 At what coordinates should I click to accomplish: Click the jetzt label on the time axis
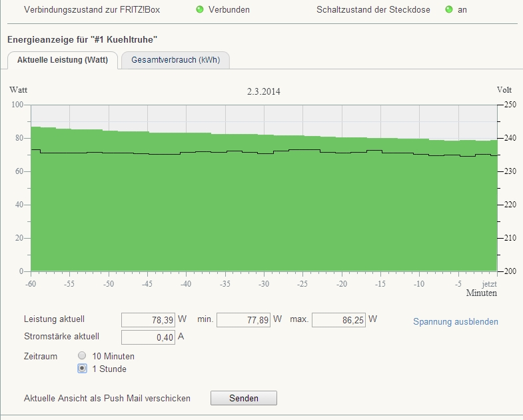click(490, 283)
